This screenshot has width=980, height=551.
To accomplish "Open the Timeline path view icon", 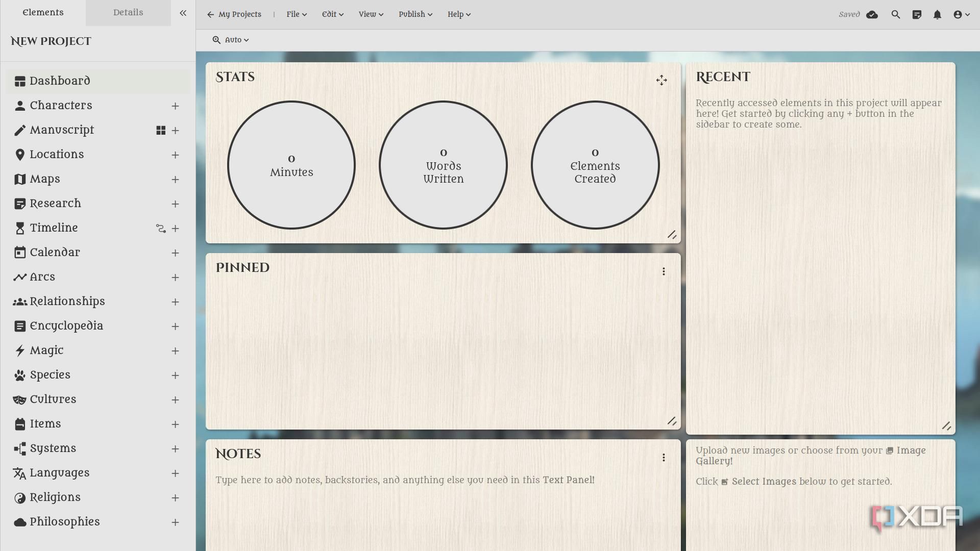I will coord(161,229).
